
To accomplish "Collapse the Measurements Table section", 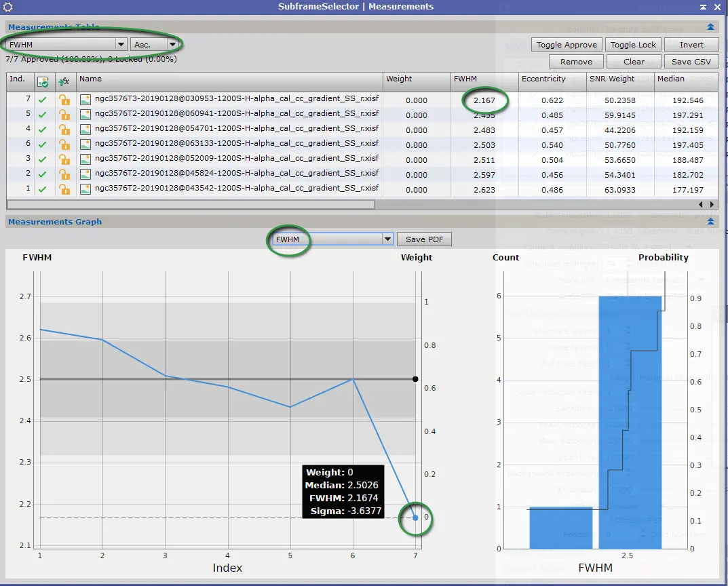I will (710, 27).
